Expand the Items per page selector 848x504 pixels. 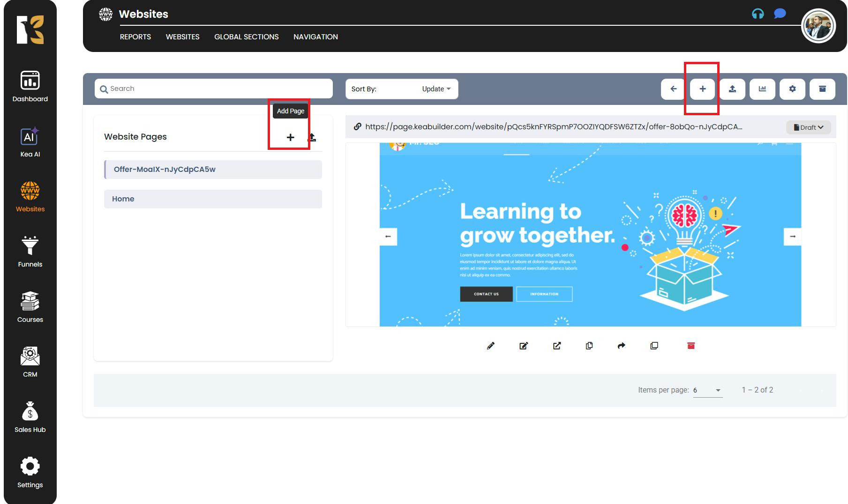coord(707,390)
